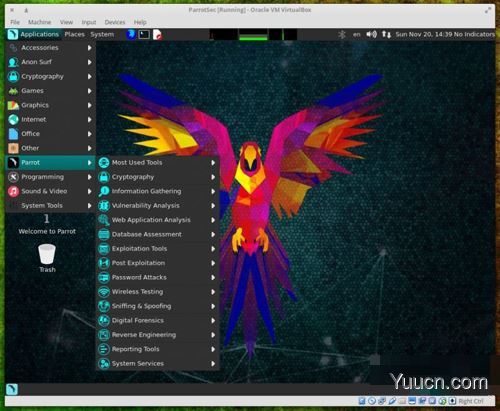Screen dimensions: 500x411
Task: Open VirtualBox Devices menu
Action: pyautogui.click(x=115, y=22)
